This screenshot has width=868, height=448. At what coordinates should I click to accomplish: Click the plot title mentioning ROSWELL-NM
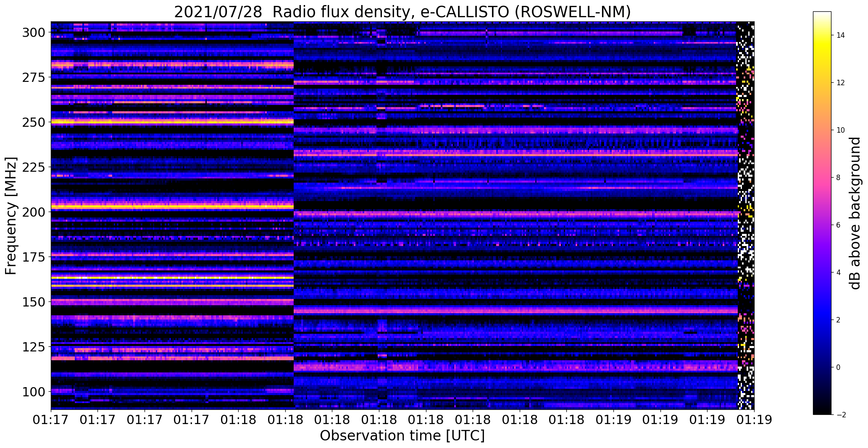point(402,11)
